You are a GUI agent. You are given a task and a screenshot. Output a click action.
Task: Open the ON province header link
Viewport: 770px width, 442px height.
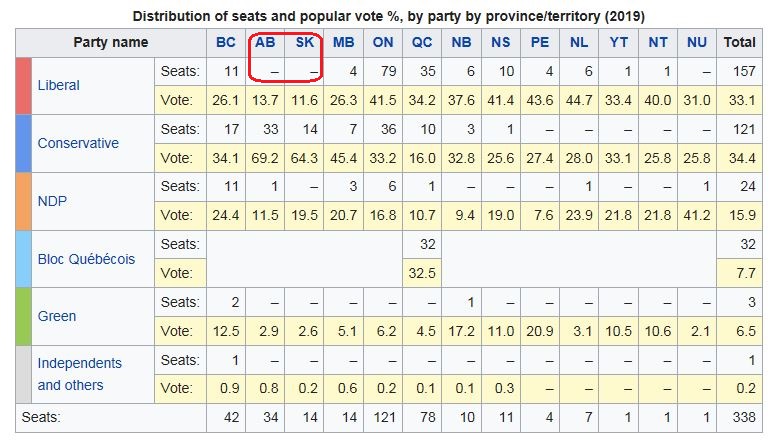(383, 43)
